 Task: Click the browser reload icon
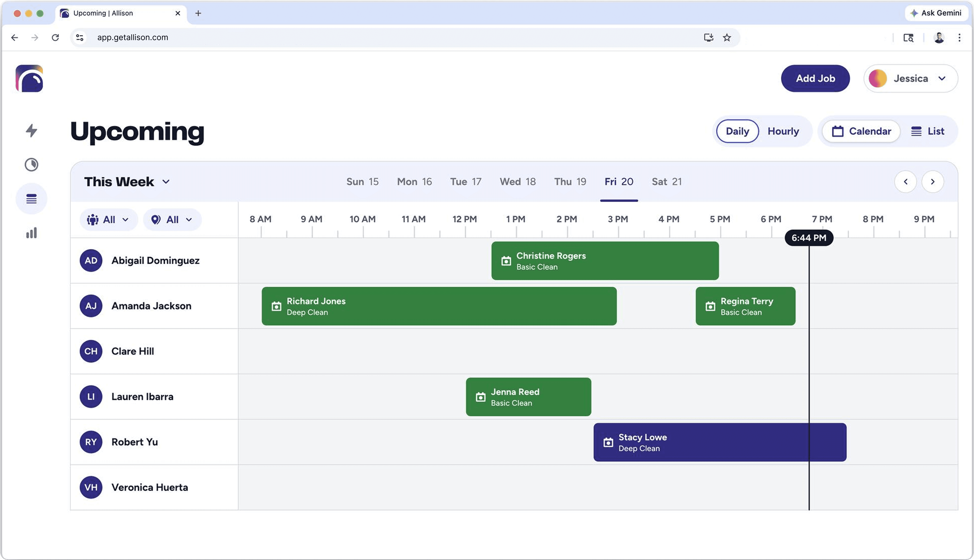[56, 37]
